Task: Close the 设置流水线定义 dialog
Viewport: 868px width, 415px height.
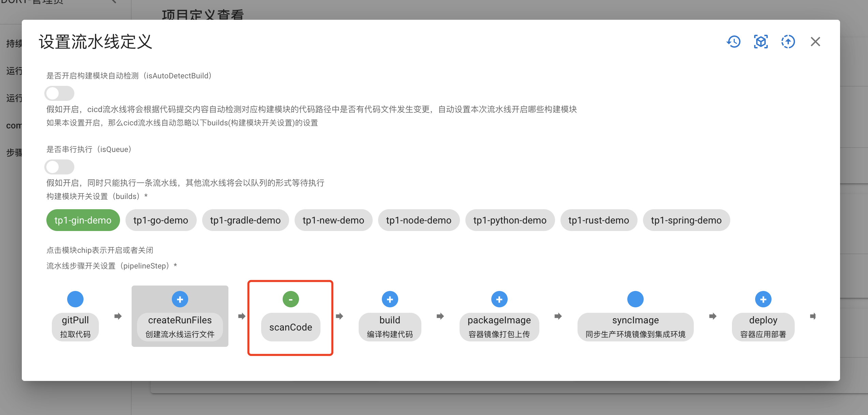Action: point(815,41)
